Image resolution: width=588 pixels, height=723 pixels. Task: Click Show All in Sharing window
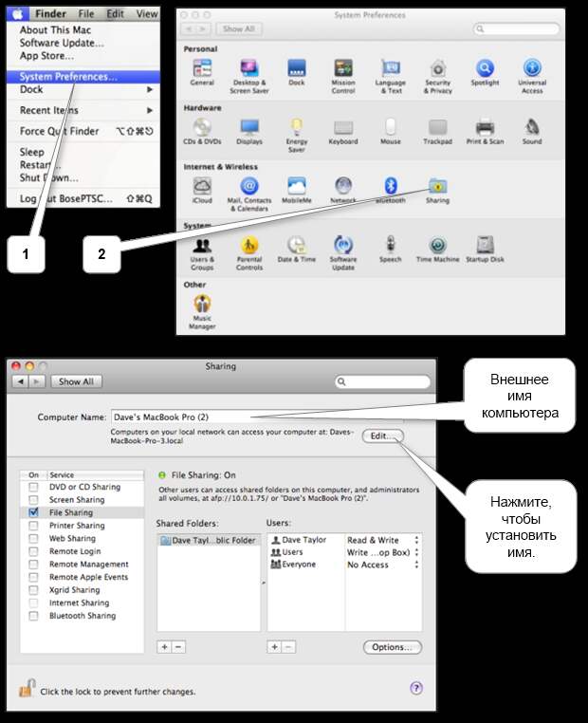(76, 381)
